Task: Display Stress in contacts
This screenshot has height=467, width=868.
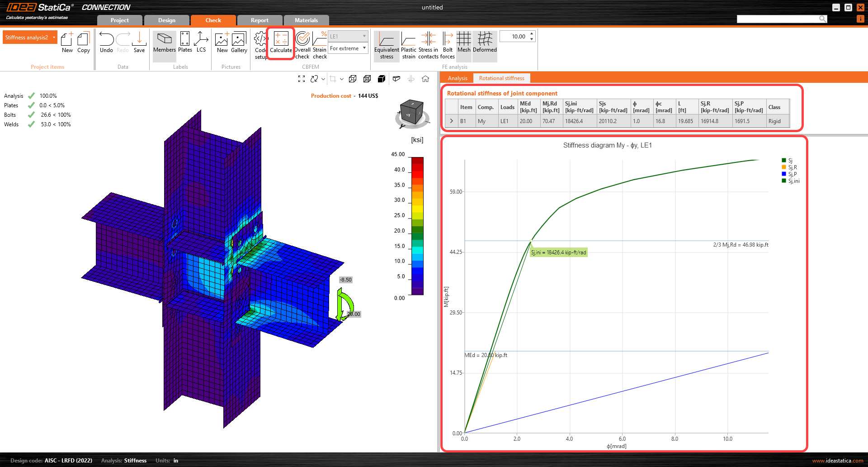Action: (x=428, y=45)
